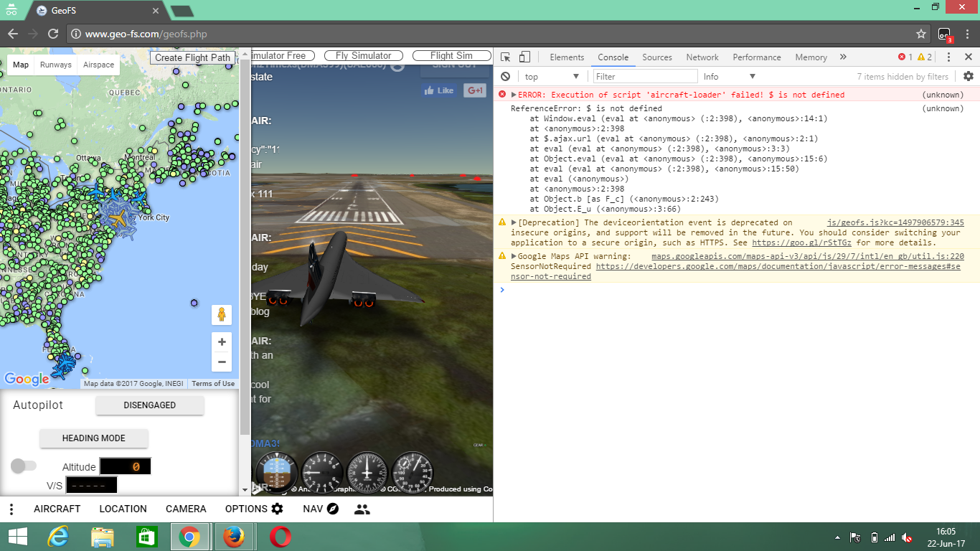Image resolution: width=980 pixels, height=551 pixels.
Task: Toggle the device emulation icon in DevTools
Action: point(524,57)
